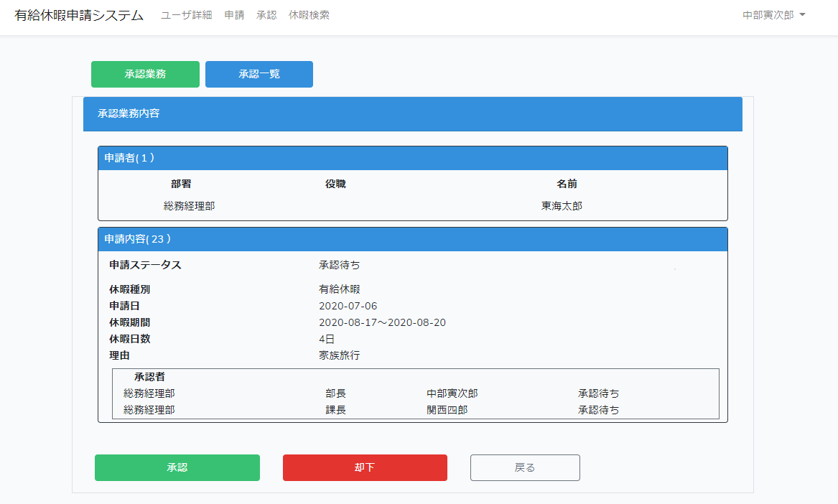Select the 4日 days value

pyautogui.click(x=327, y=340)
